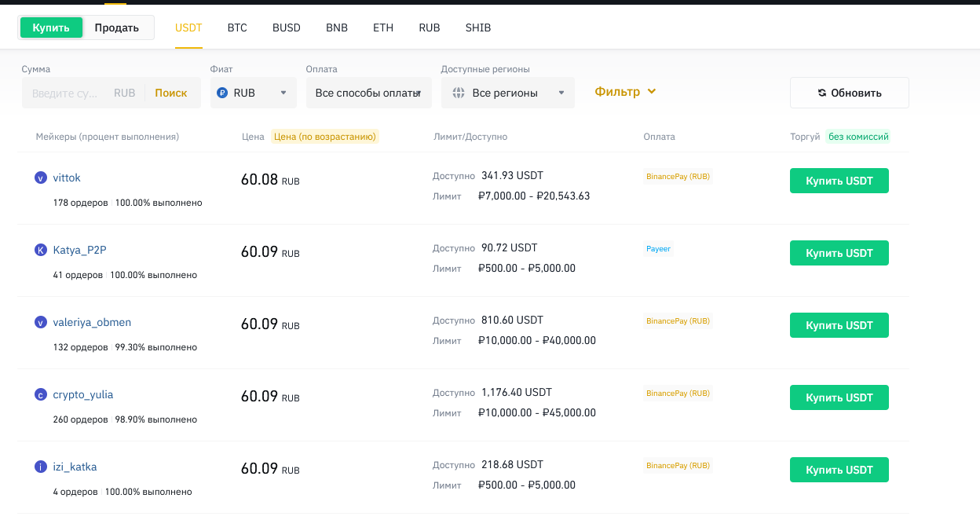
Task: Open the Все регионы dropdown
Action: click(508, 93)
